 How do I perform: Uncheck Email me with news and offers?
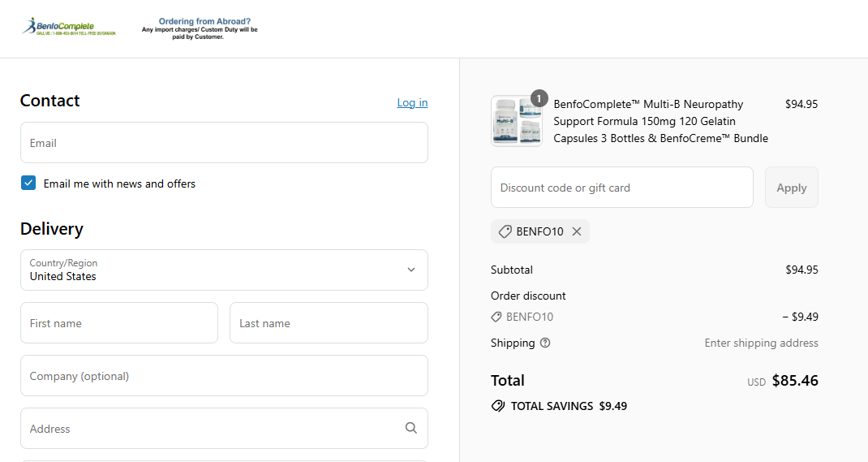click(x=28, y=183)
